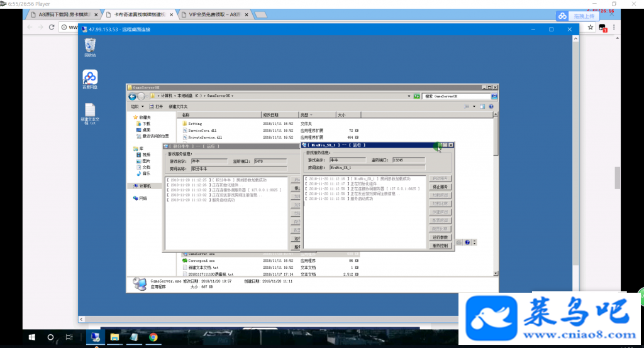This screenshot has width=644, height=348.
Task: Switch to the A8源码下载网 browser tab
Action: tap(65, 14)
